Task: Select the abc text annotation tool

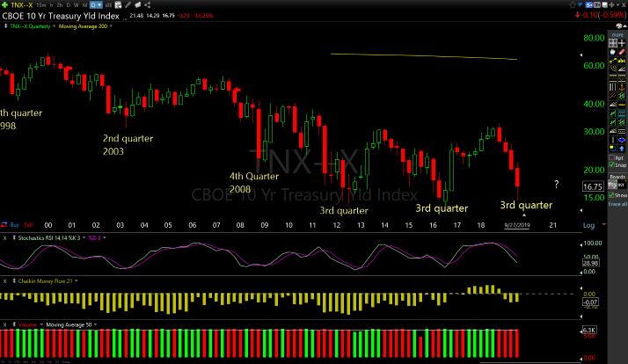Action: [622, 61]
